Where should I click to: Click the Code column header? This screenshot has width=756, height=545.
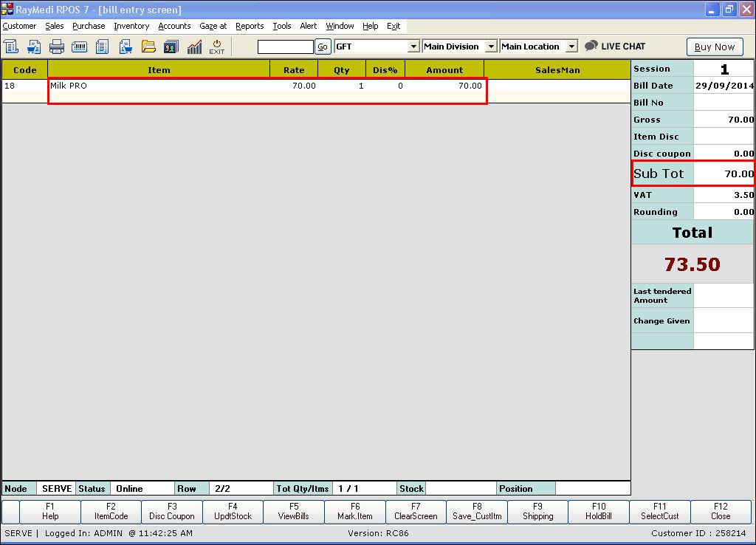tap(24, 69)
